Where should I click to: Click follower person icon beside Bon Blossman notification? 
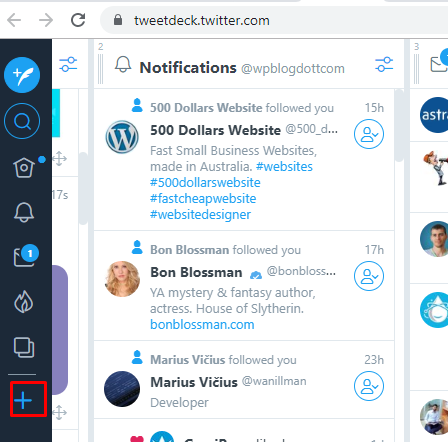click(137, 247)
